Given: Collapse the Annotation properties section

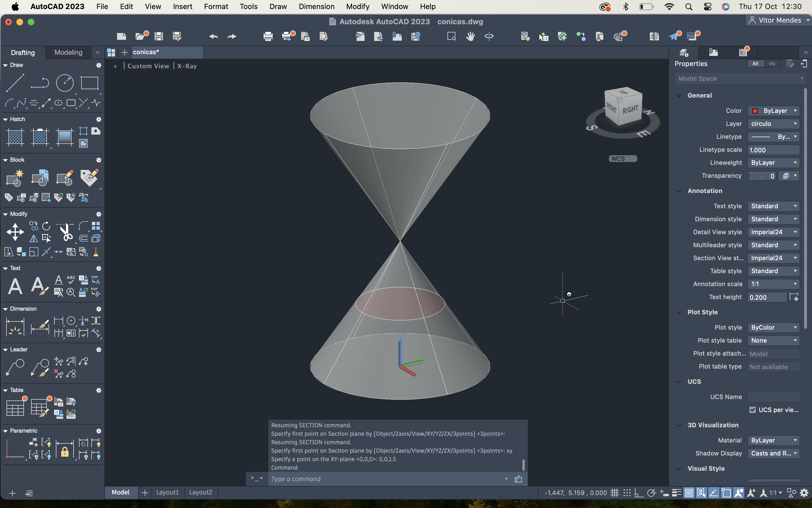Looking at the screenshot, I should 679,191.
